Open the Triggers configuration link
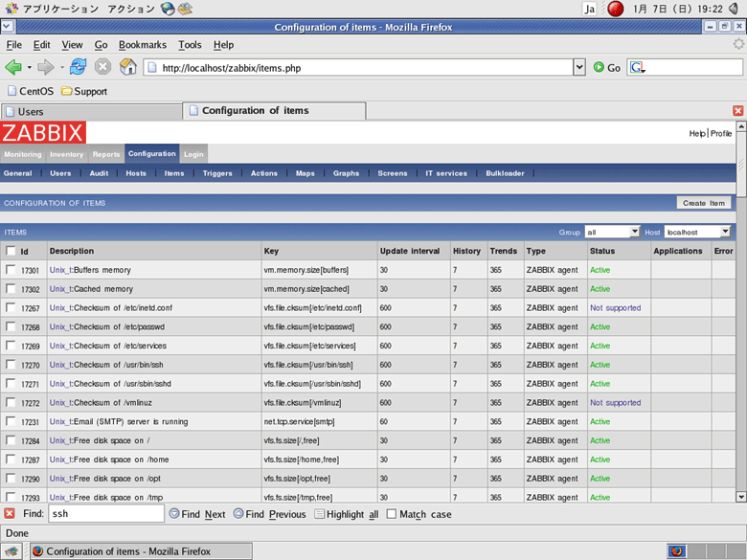 click(x=217, y=173)
